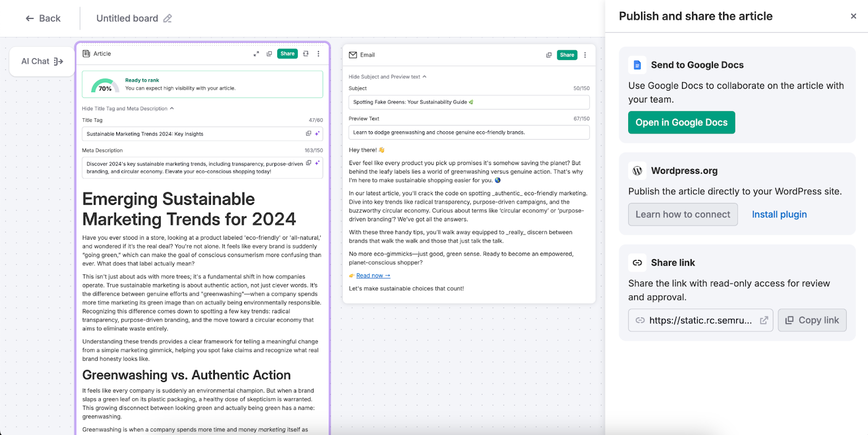Open the AI Chat panel
The width and height of the screenshot is (868, 435).
(42, 61)
